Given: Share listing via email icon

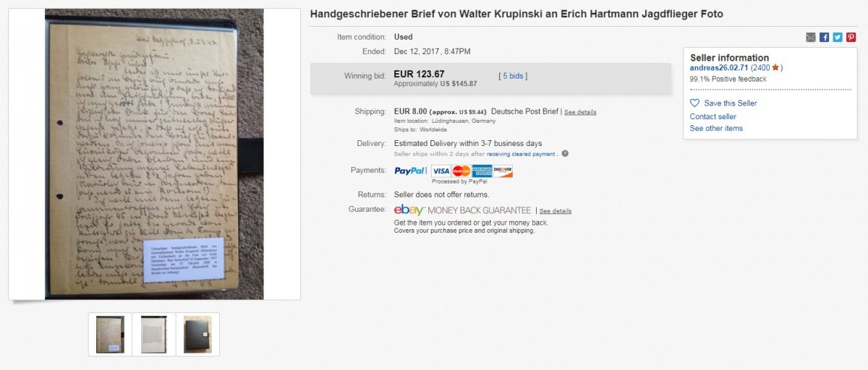Looking at the screenshot, I should [811, 38].
